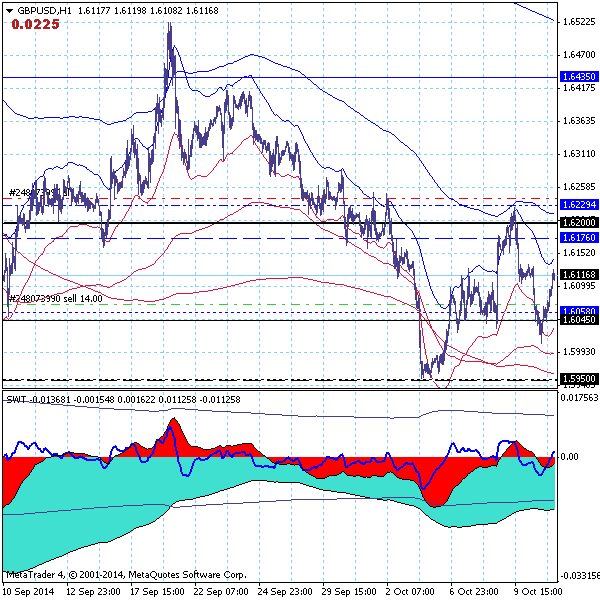Click the SWT indicator label
The width and height of the screenshot is (600, 600).
pos(16,399)
